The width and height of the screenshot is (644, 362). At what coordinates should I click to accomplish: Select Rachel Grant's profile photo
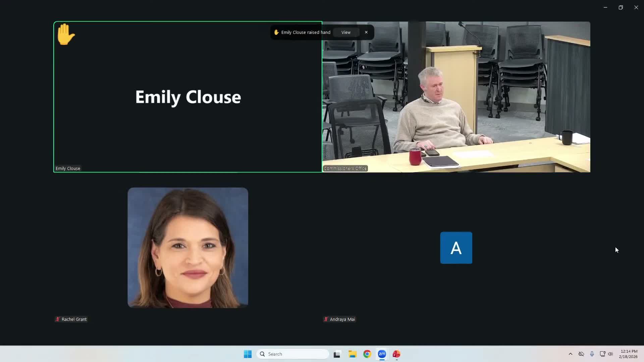pyautogui.click(x=188, y=248)
